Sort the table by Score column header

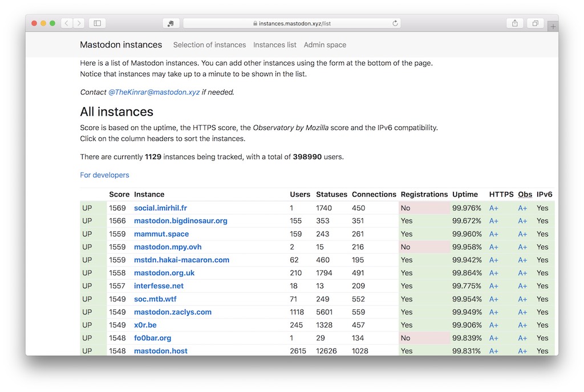(119, 194)
